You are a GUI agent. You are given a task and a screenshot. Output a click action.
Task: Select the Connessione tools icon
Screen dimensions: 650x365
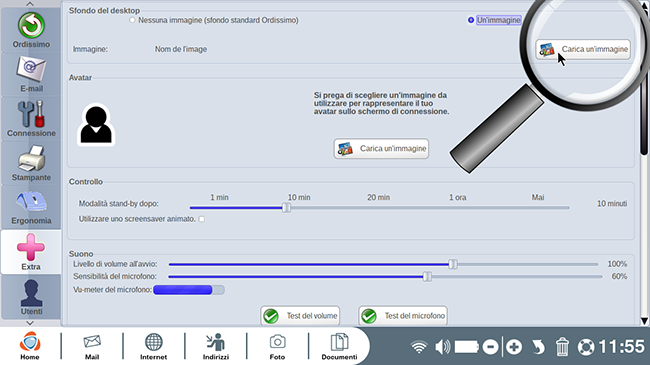tap(31, 119)
